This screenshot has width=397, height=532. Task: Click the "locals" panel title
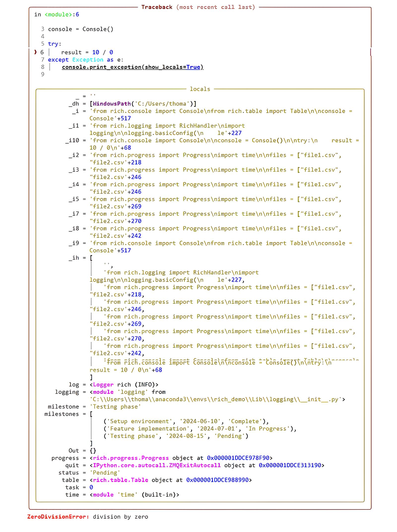200,89
